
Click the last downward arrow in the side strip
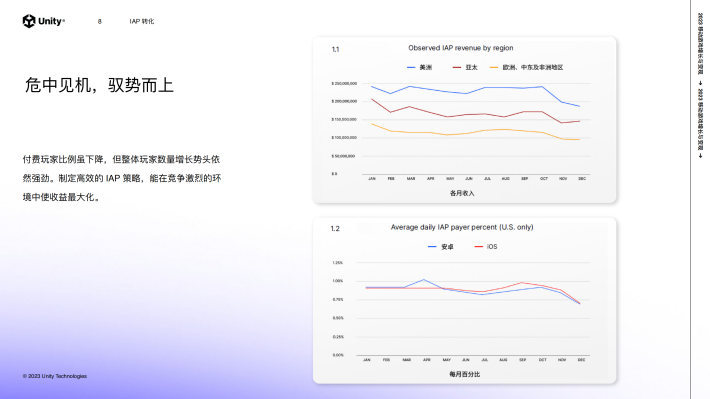[700, 156]
